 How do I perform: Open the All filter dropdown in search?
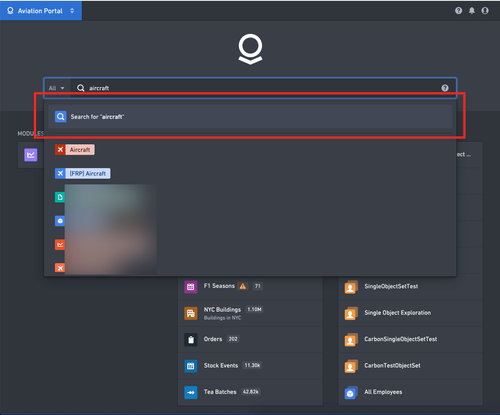pyautogui.click(x=57, y=88)
